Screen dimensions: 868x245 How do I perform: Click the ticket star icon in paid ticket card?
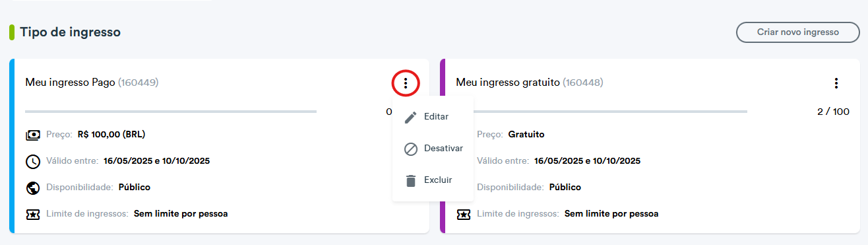coord(33,214)
